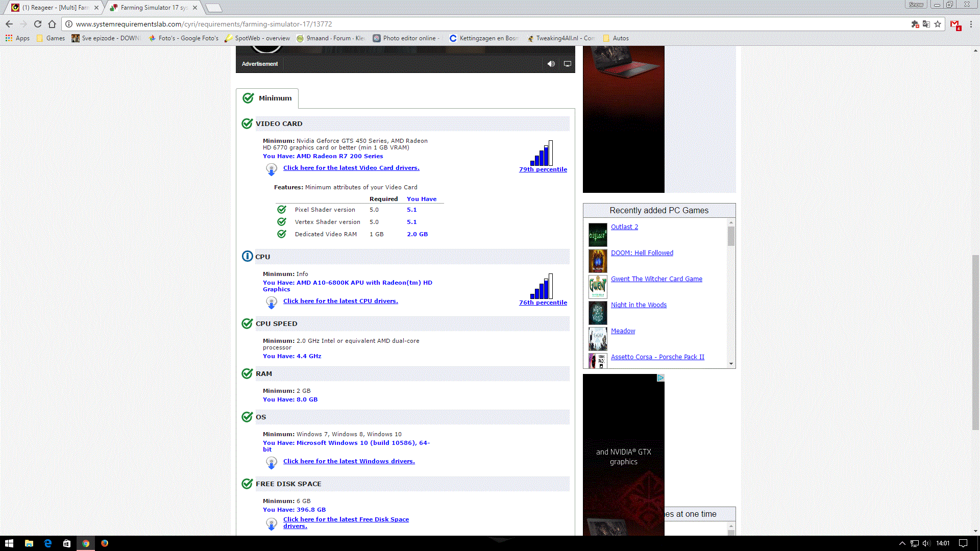Click the taskbar clock 14:01
Screen dimensions: 980x551
click(943, 543)
